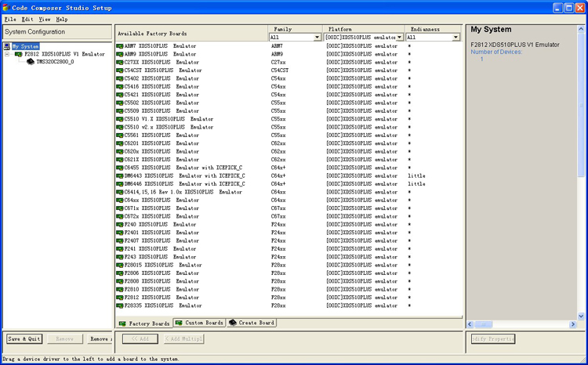Select F2806 XDS510PLUS Emulator row
This screenshot has width=588, height=365.
(289, 273)
